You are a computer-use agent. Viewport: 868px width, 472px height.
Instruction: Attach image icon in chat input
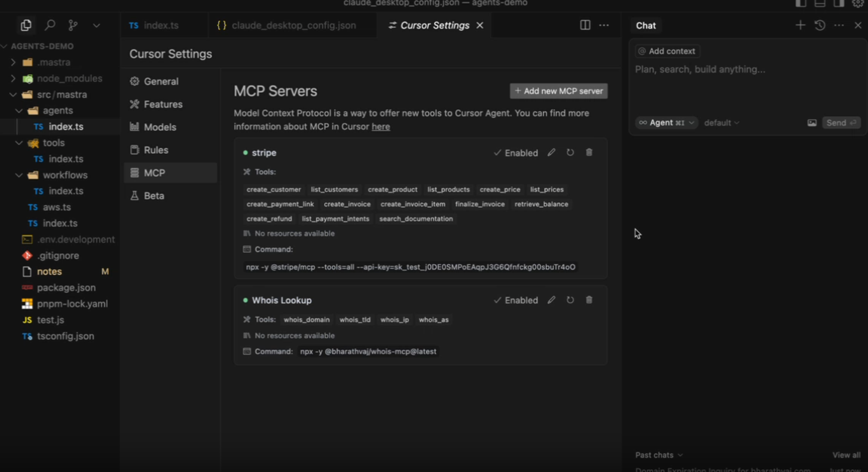click(x=812, y=123)
